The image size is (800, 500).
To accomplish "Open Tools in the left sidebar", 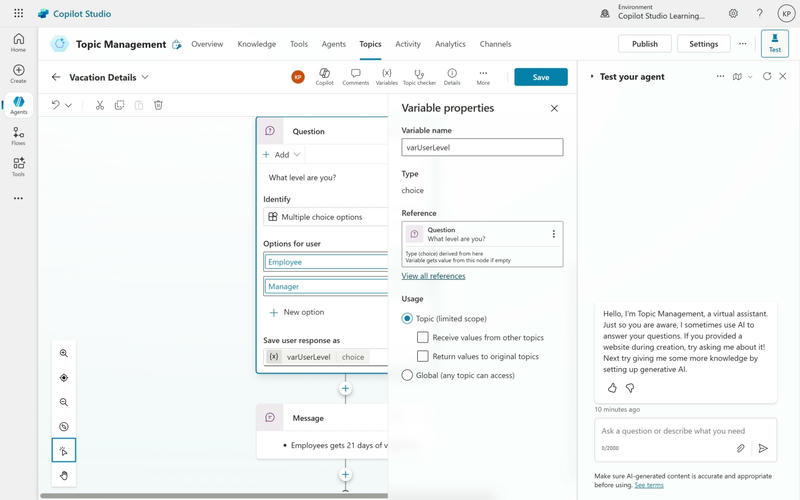I will [x=18, y=167].
